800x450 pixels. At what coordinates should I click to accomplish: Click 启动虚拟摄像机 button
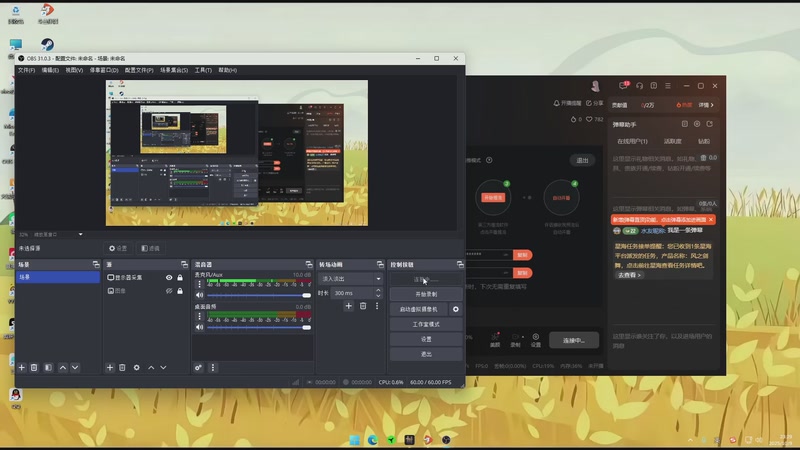(x=419, y=309)
